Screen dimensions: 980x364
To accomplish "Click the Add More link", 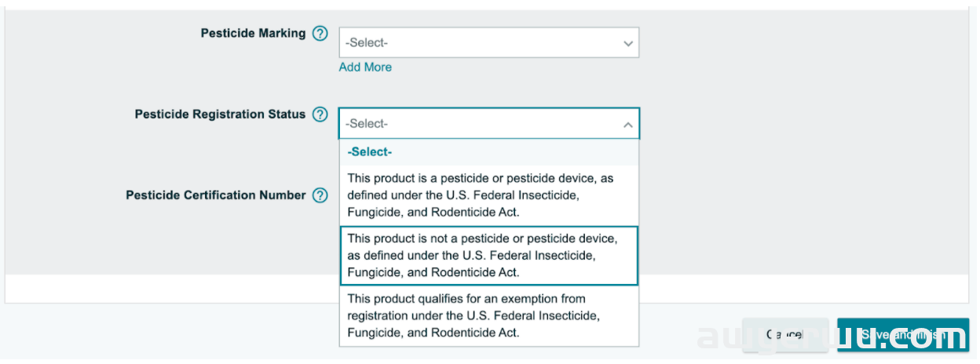I will (365, 67).
